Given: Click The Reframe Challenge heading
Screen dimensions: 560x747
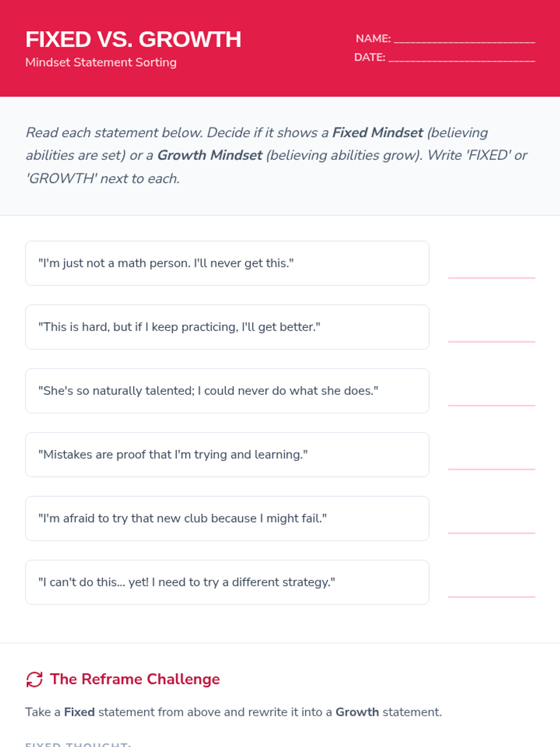Looking at the screenshot, I should [135, 679].
